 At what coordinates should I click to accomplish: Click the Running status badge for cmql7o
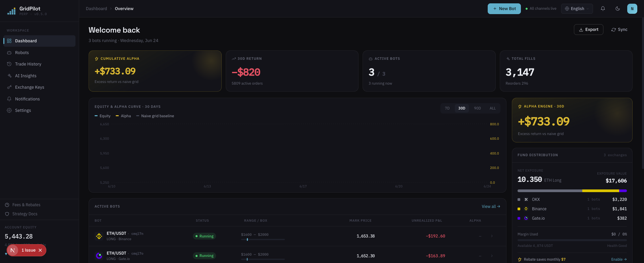pyautogui.click(x=204, y=256)
